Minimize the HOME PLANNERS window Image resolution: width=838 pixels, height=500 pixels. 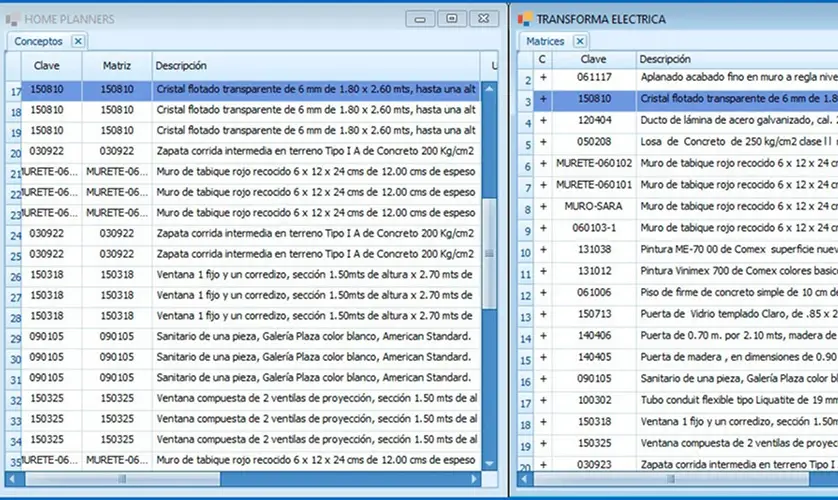click(x=422, y=19)
